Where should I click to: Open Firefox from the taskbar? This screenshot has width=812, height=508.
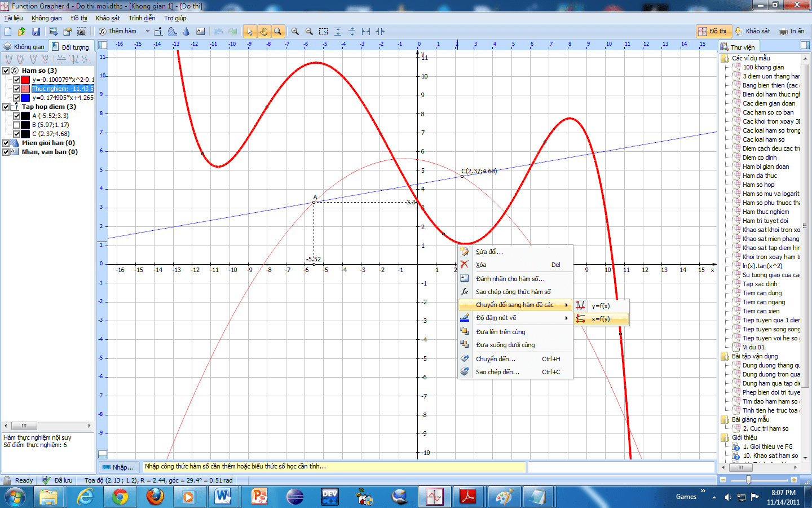pyautogui.click(x=155, y=497)
